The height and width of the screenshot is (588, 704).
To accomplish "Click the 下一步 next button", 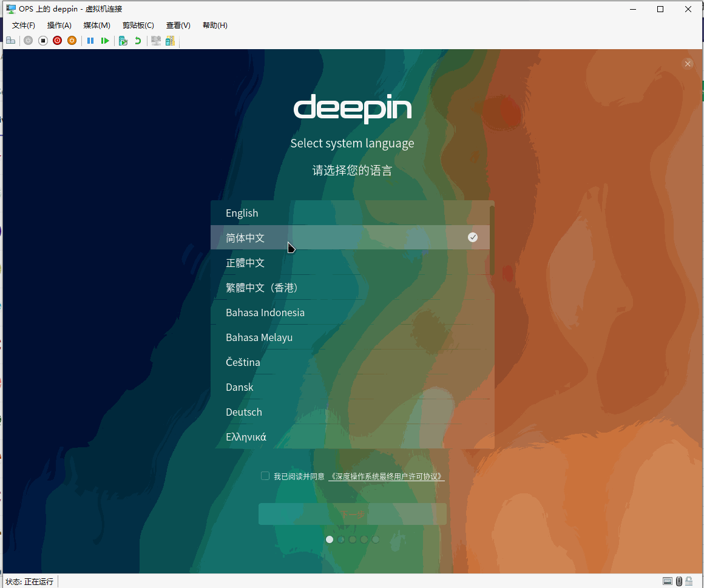I will click(x=353, y=514).
